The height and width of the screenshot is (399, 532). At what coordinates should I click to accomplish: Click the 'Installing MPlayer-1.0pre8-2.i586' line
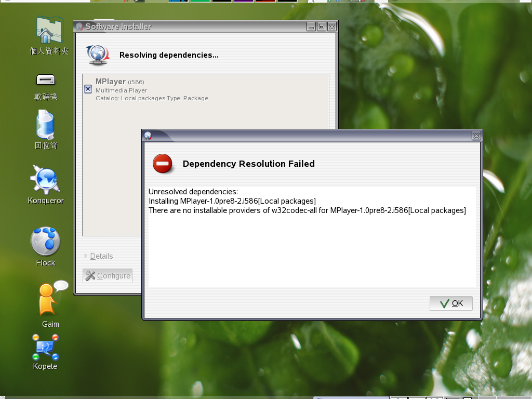coord(232,201)
